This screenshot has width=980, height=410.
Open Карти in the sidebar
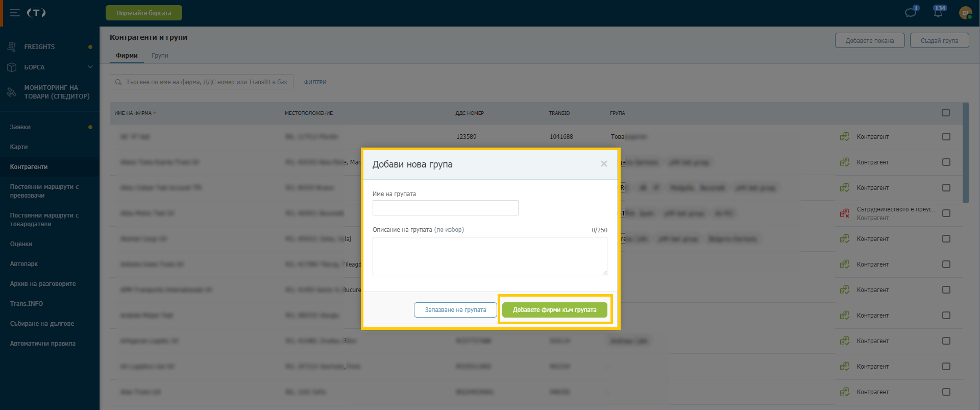[x=19, y=147]
